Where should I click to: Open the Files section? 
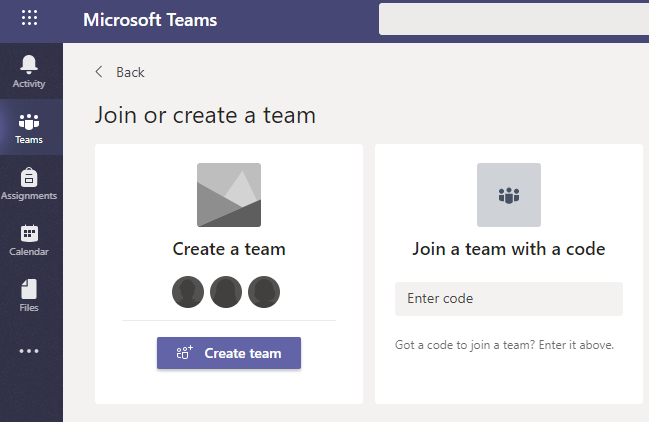point(29,295)
